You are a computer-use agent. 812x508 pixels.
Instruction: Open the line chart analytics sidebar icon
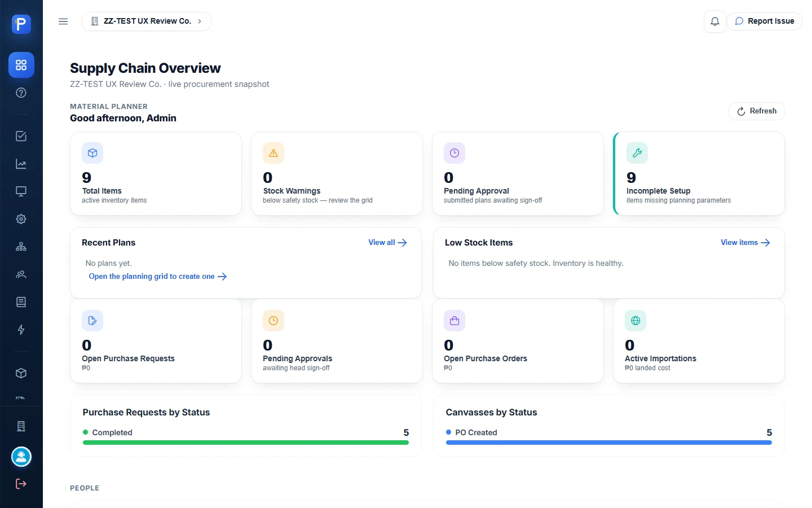21,164
